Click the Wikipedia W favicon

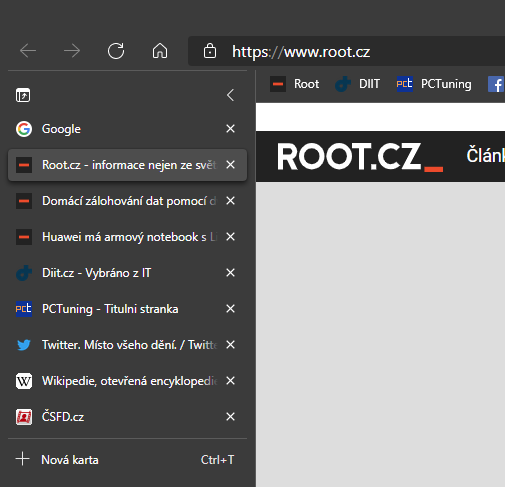click(x=24, y=381)
